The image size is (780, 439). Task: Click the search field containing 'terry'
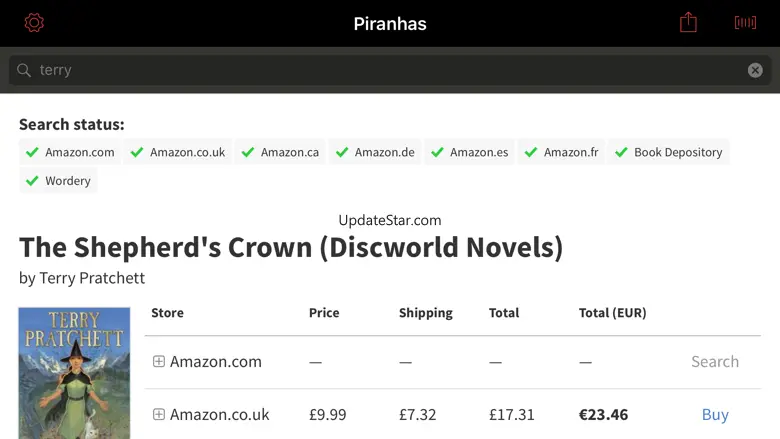click(390, 70)
